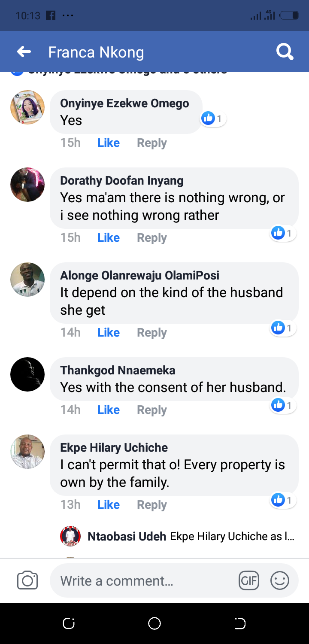The height and width of the screenshot is (644, 309).
Task: Open Thankgod Nnaemeka's profile name link
Action: click(x=118, y=370)
